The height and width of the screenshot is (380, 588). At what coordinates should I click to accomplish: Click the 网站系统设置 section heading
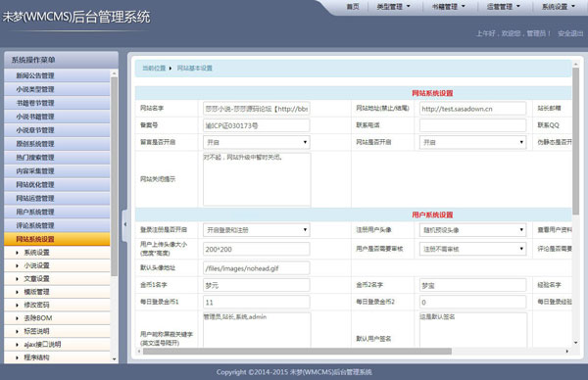(x=432, y=93)
